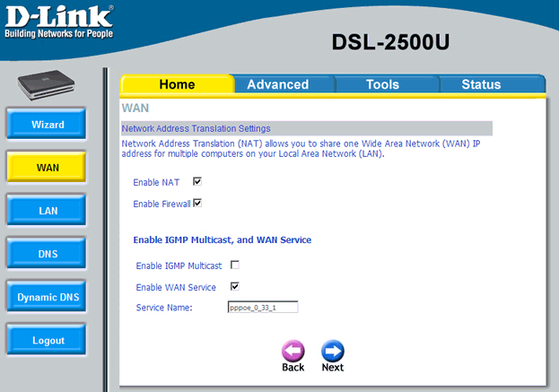The image size is (559, 392).
Task: Open Dynamic DNS settings
Action: (x=48, y=297)
